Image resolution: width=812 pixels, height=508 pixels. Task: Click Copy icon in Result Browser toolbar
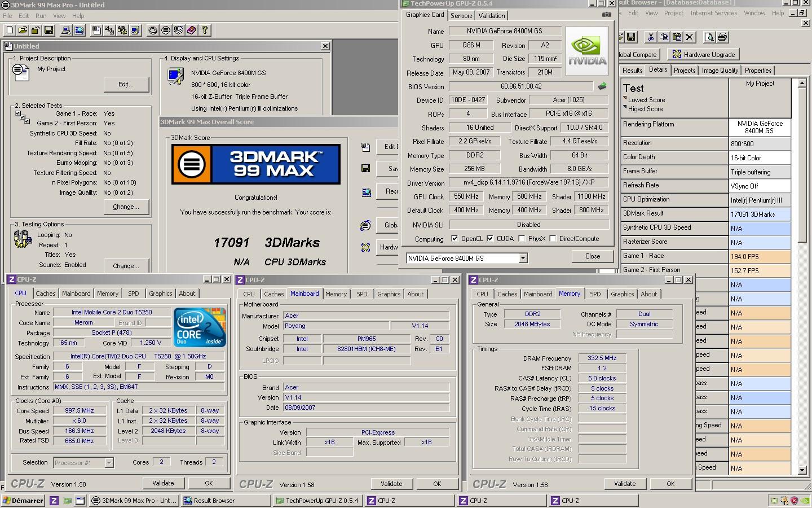coord(664,37)
